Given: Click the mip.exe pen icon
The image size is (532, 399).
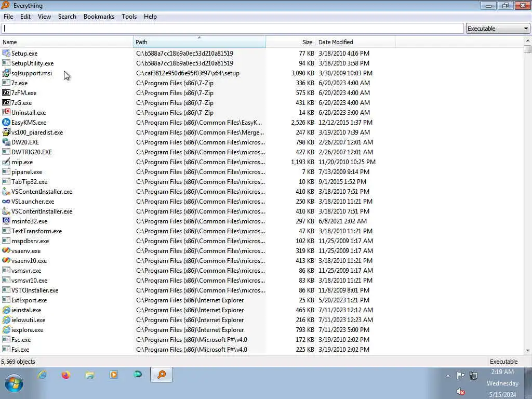Looking at the screenshot, I should coord(6,162).
